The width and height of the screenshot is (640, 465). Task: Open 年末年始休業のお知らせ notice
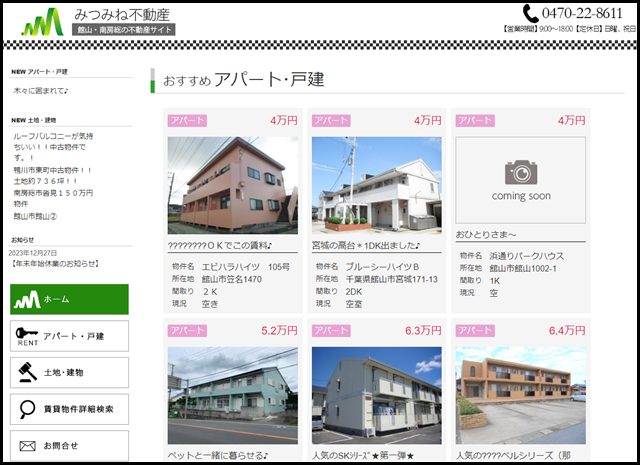click(x=55, y=264)
